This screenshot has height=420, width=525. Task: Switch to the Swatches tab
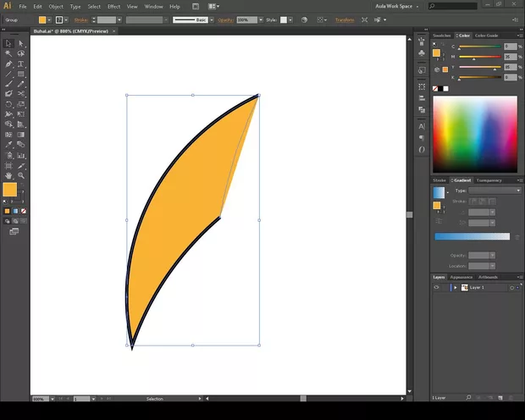coord(442,36)
